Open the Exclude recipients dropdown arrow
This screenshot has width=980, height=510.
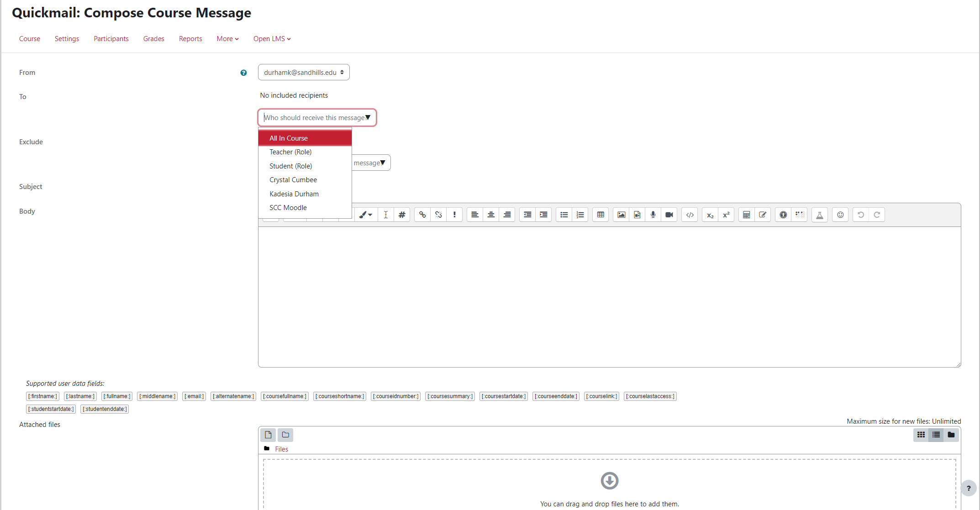pos(383,163)
